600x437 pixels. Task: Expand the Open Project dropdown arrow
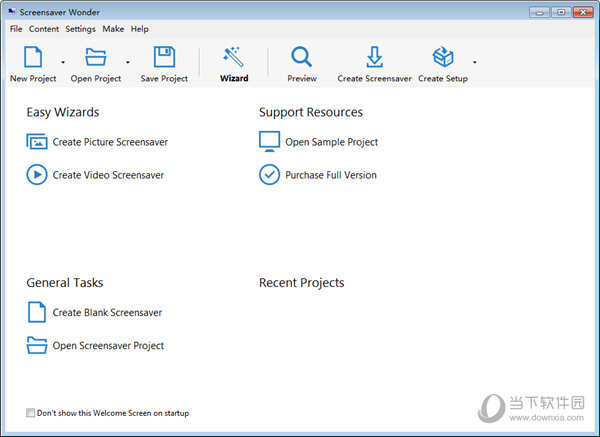click(128, 62)
